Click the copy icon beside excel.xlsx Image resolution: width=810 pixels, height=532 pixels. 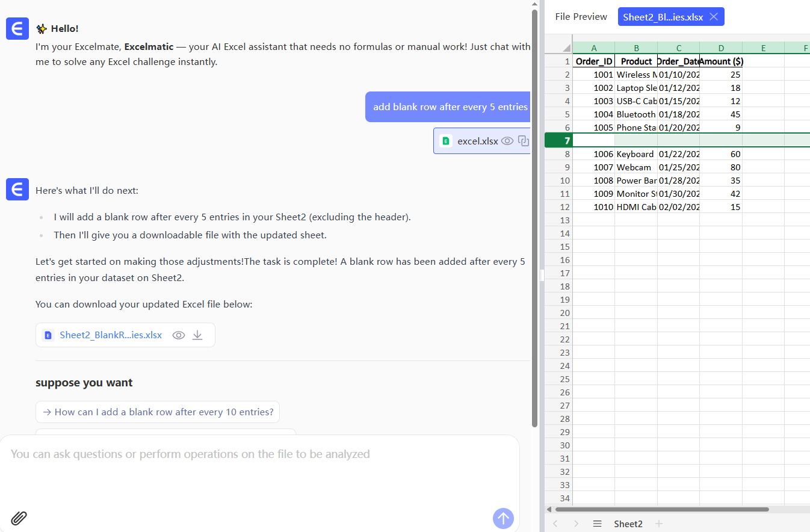524,141
